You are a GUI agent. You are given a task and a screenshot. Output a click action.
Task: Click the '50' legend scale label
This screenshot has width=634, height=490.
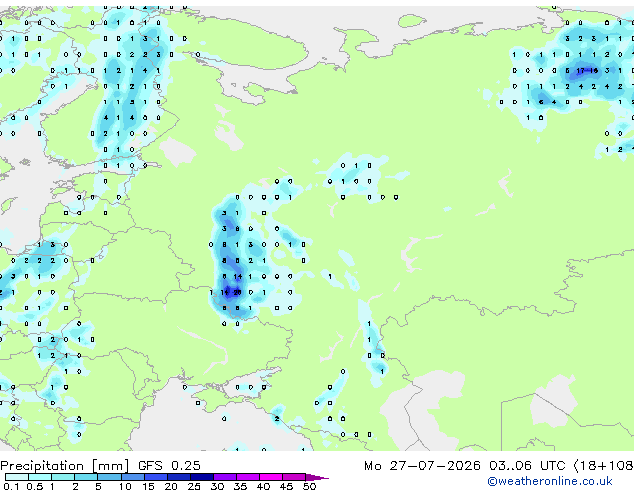[309, 486]
